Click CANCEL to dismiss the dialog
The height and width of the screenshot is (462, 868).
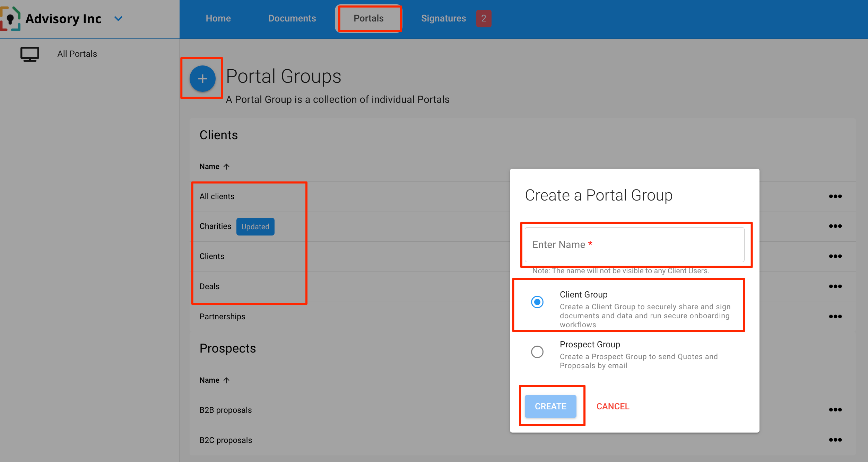(x=613, y=406)
